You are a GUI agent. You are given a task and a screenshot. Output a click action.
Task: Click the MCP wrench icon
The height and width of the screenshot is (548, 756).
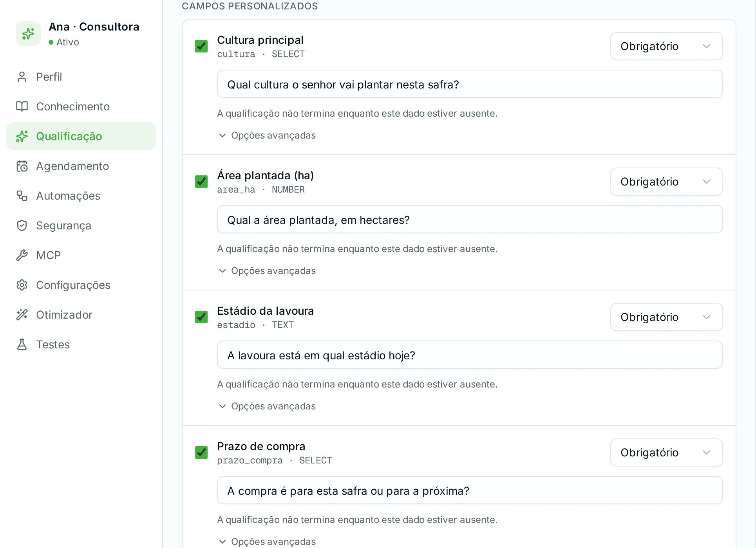pyautogui.click(x=22, y=255)
